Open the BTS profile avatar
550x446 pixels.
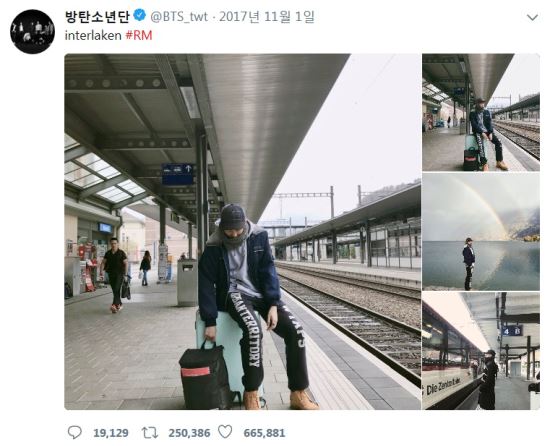(32, 32)
